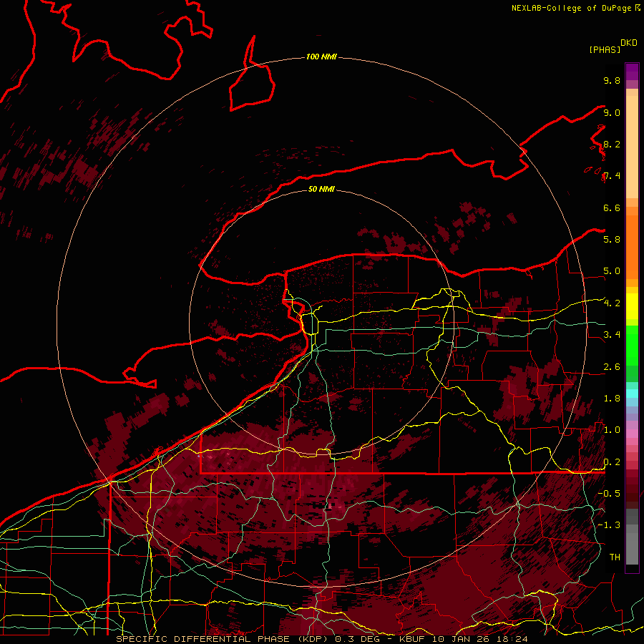Click SPECIFIC DIFFERENTIAL PHASE caption text

tap(203, 639)
